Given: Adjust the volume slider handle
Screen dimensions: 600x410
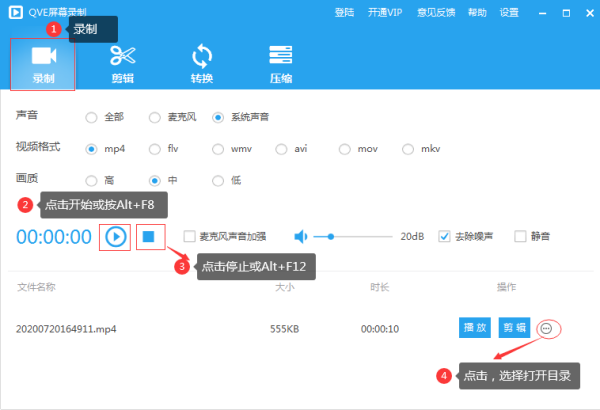Looking at the screenshot, I should tap(331, 237).
